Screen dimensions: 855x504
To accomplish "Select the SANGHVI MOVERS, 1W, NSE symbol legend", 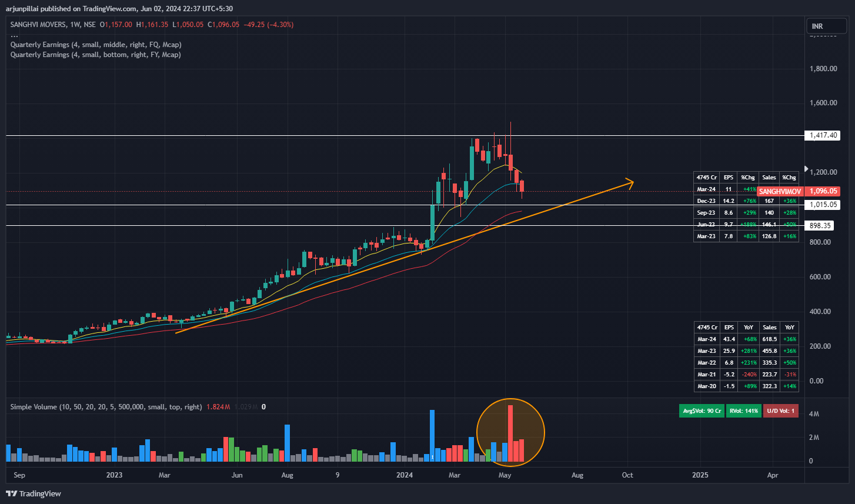I will [x=53, y=25].
